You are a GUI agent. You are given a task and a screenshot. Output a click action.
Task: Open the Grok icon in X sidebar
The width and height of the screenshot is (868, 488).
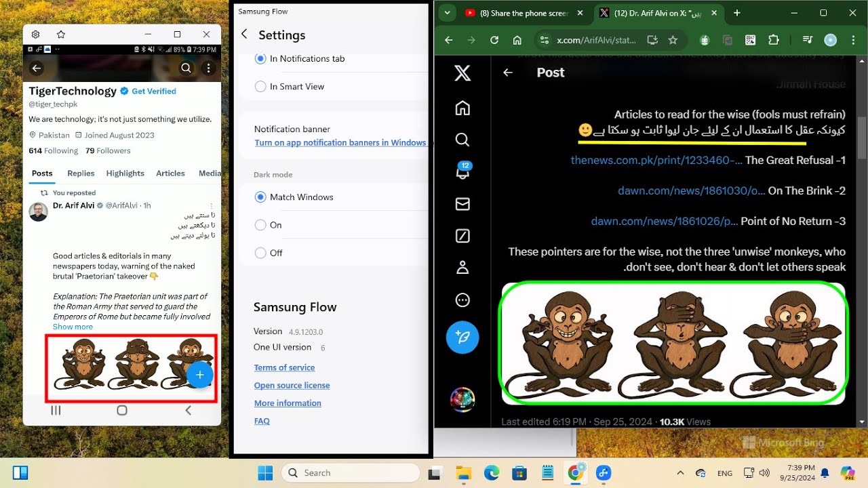click(x=462, y=236)
